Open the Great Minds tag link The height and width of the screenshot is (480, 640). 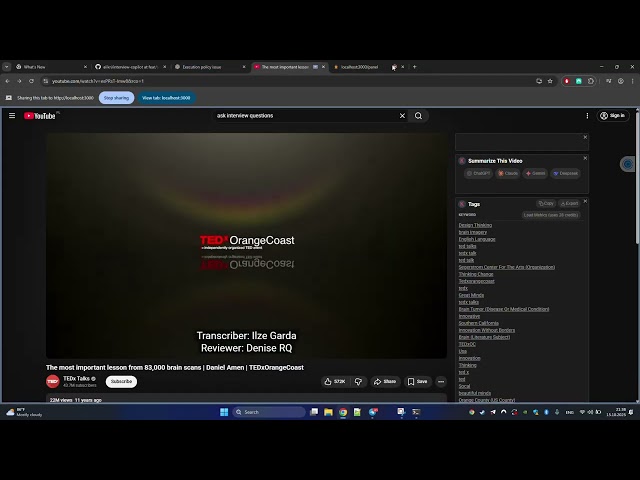(x=471, y=295)
